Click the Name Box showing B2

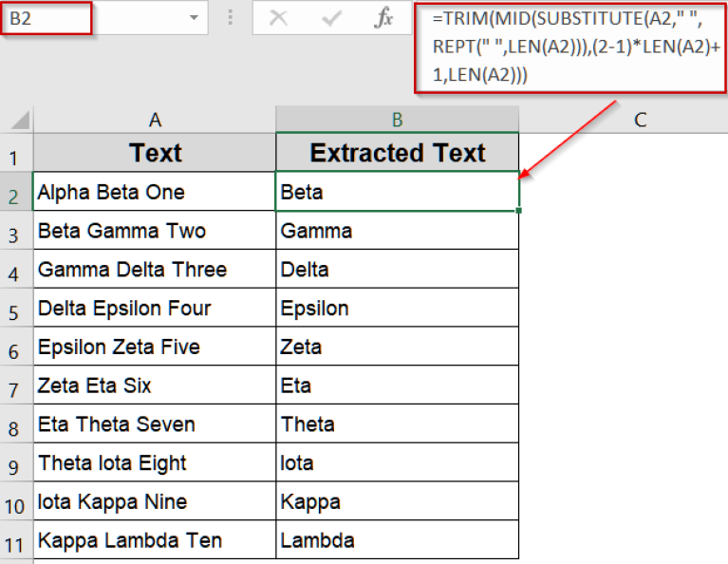point(47,18)
